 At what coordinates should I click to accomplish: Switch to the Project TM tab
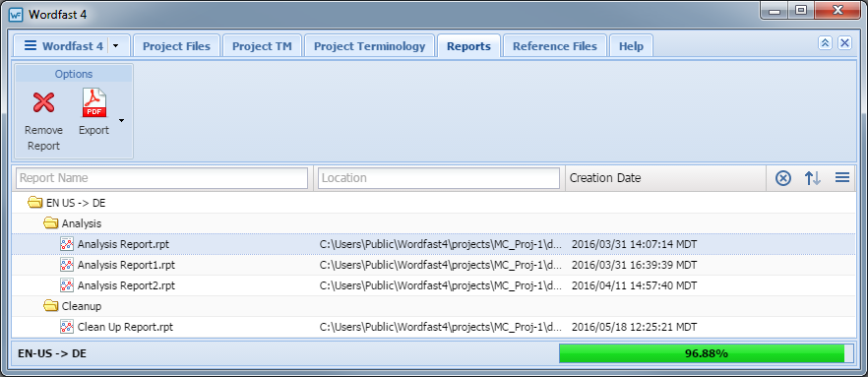[263, 46]
